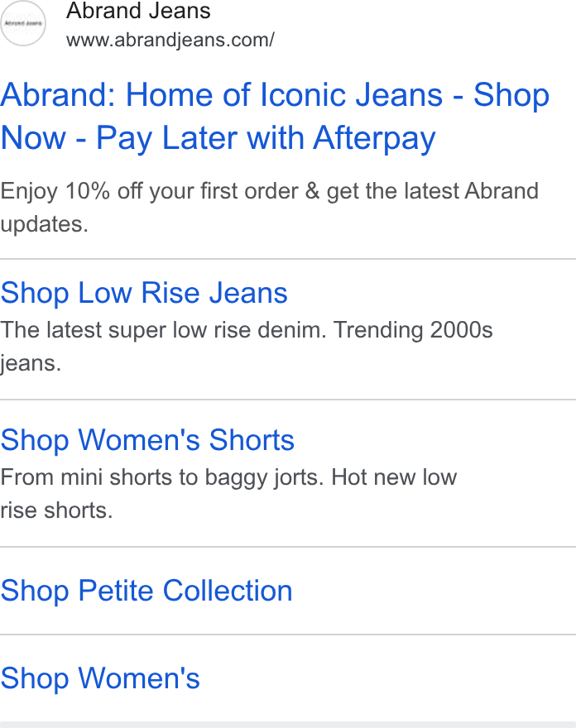
Task: Click 'get the latest Abrand' description text
Action: pos(433,191)
